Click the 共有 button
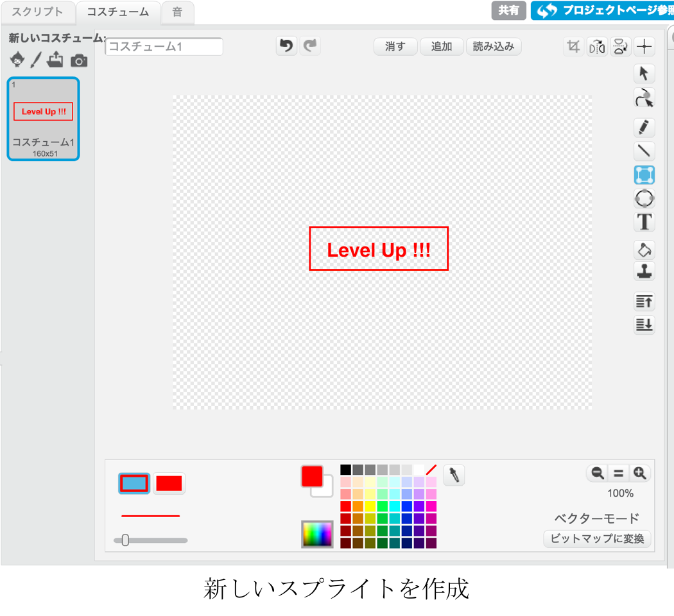 click(508, 10)
